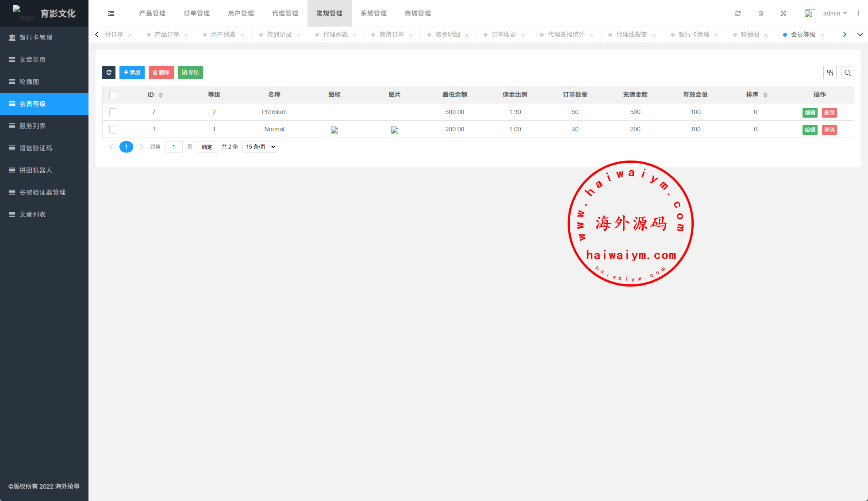The height and width of the screenshot is (501, 868).
Task: Click the trash icon in header
Action: [x=760, y=13]
